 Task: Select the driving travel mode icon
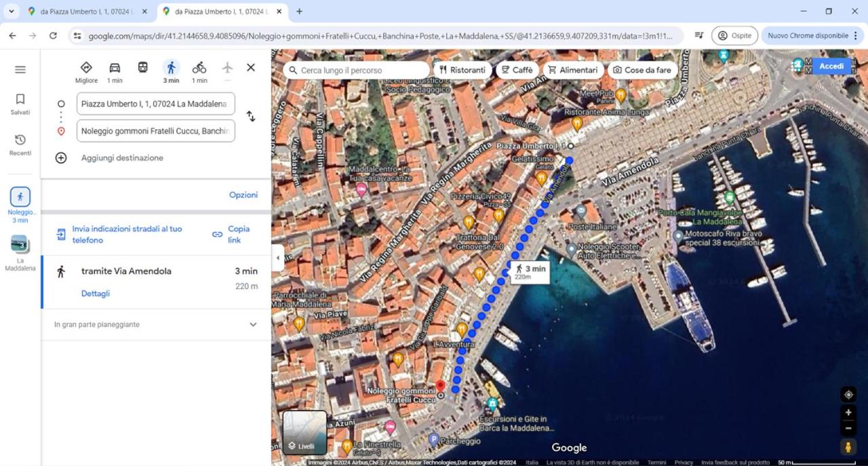click(115, 68)
